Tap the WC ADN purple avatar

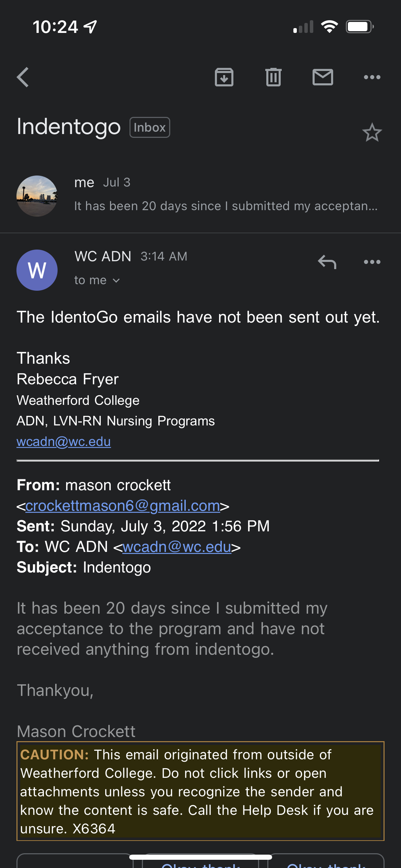click(x=37, y=270)
